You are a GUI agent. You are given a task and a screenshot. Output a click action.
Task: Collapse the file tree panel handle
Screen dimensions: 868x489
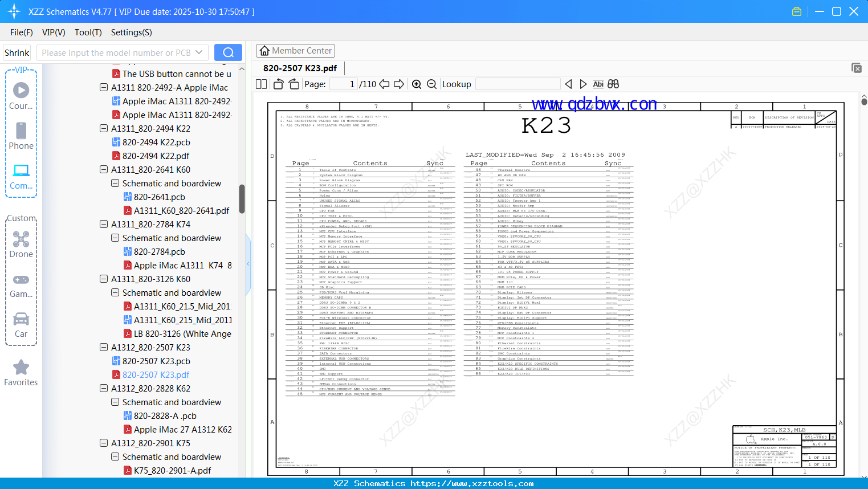[x=248, y=264]
